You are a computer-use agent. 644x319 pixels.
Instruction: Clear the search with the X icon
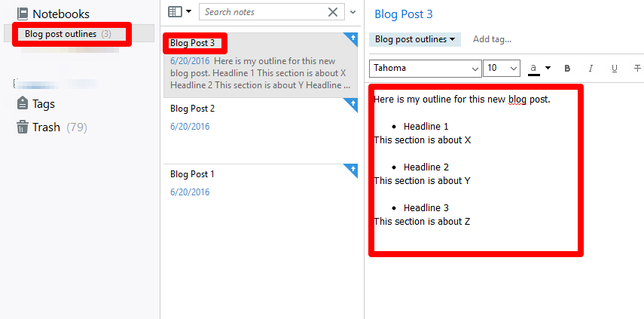334,12
